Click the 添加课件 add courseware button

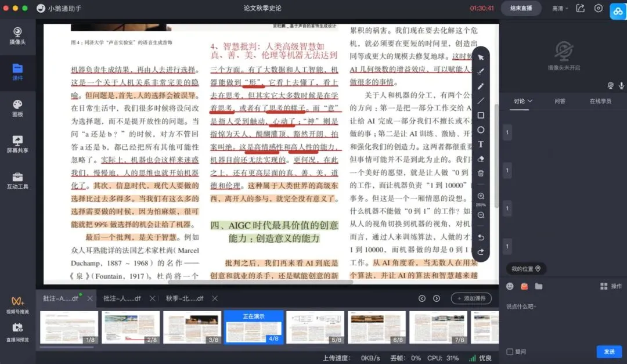[x=471, y=298]
